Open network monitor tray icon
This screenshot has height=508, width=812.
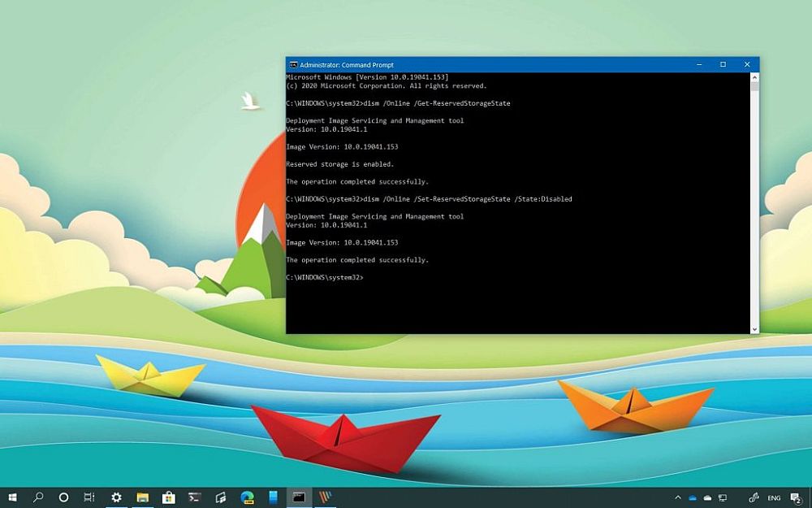723,498
